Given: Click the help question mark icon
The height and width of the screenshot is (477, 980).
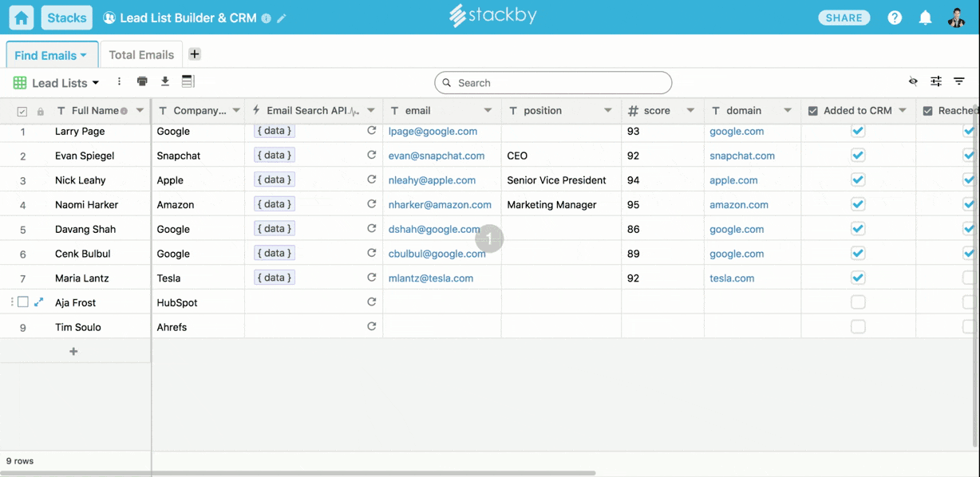Looking at the screenshot, I should [x=895, y=18].
